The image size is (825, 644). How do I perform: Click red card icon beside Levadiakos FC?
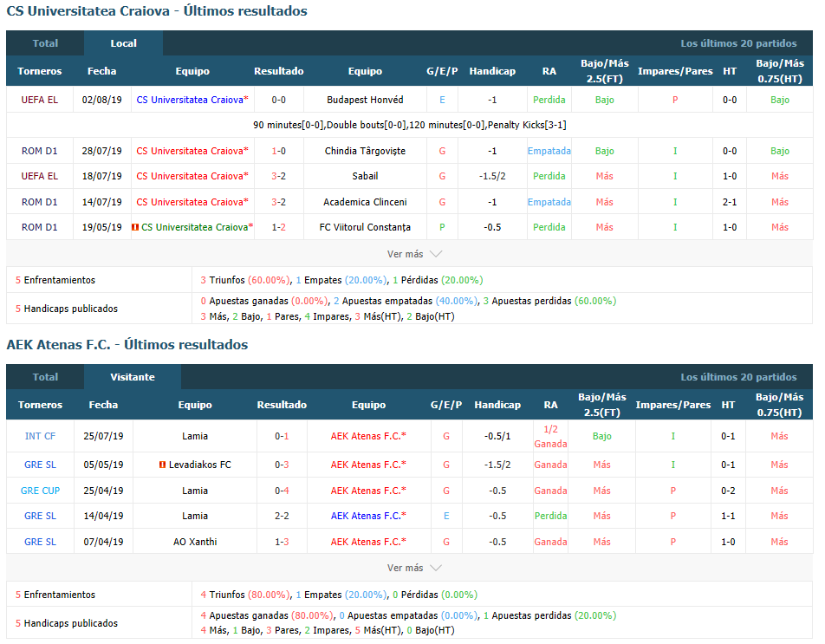(x=162, y=465)
